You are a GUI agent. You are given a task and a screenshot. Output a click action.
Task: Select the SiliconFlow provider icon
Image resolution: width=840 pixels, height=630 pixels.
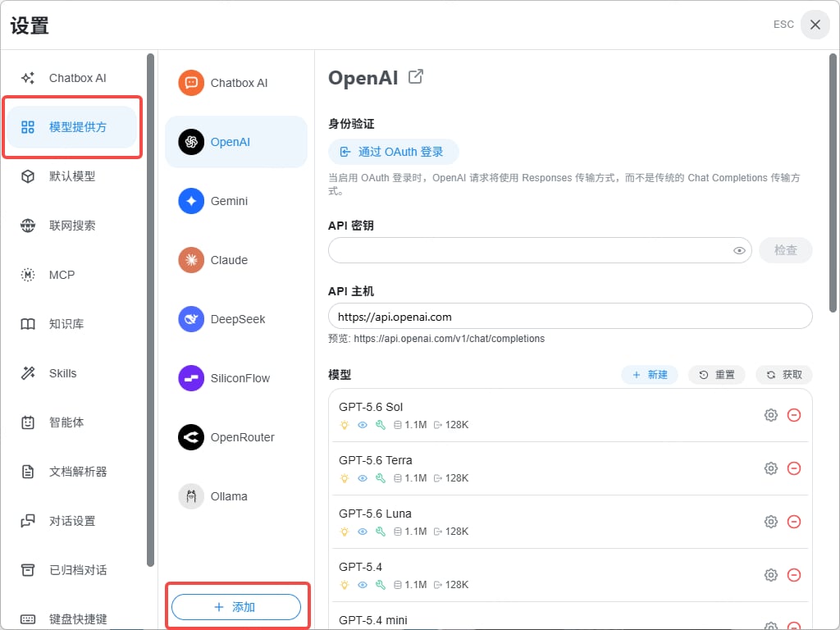[x=191, y=378]
